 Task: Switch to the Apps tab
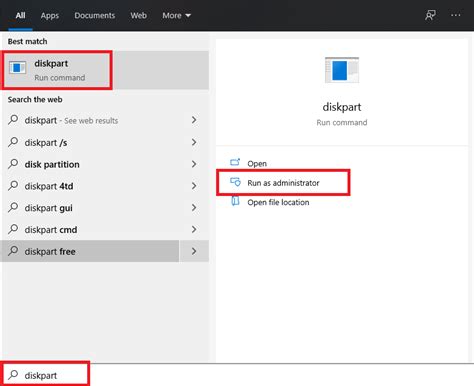[50, 16]
